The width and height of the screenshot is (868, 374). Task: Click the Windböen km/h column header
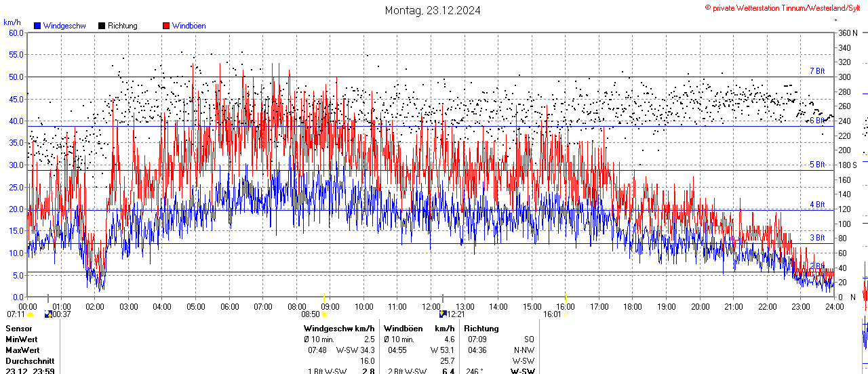click(419, 328)
